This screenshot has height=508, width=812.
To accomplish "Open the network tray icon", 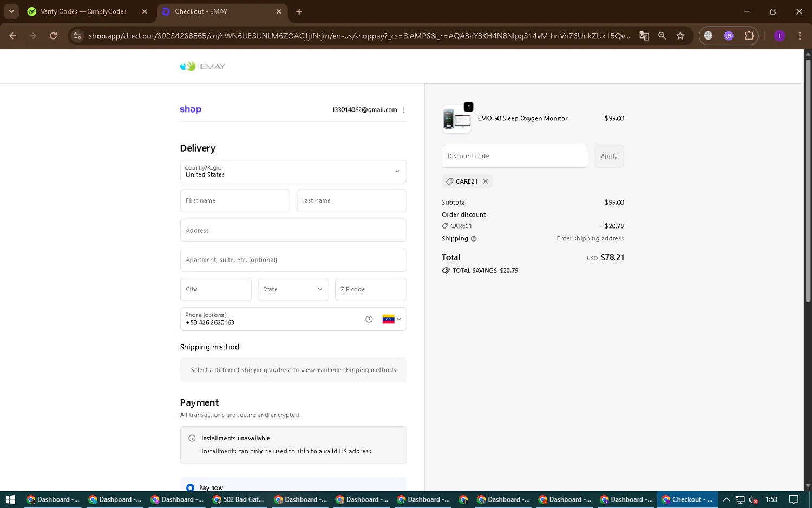I will [740, 499].
